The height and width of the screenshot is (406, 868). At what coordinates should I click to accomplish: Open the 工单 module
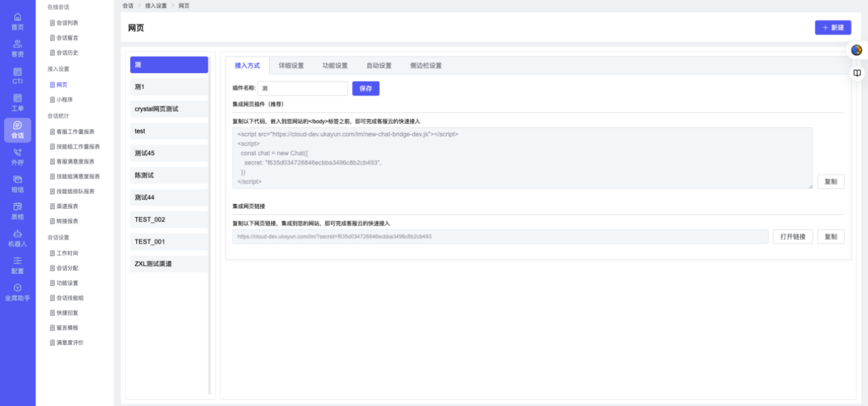(18, 102)
